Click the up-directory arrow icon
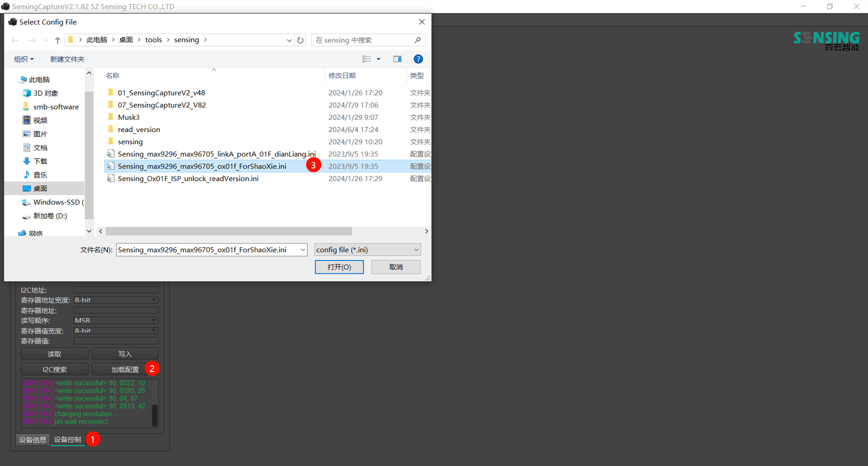The height and width of the screenshot is (466, 868). coord(57,40)
